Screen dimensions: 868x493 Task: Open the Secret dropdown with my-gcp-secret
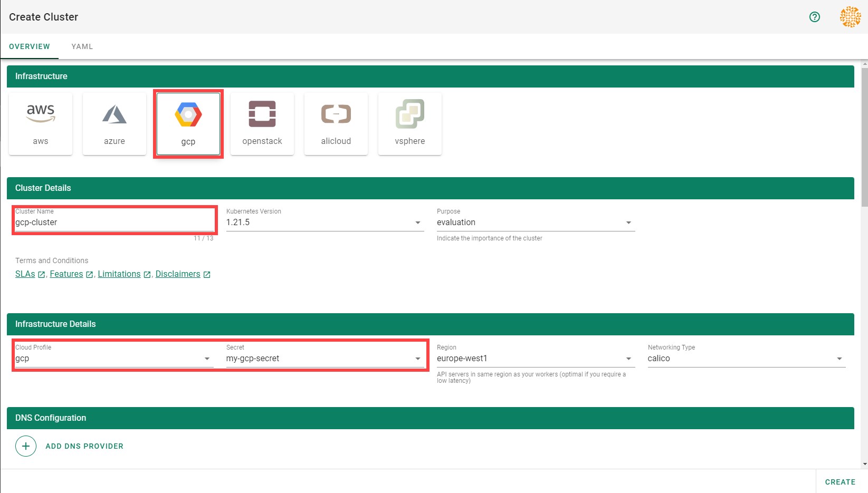point(325,359)
